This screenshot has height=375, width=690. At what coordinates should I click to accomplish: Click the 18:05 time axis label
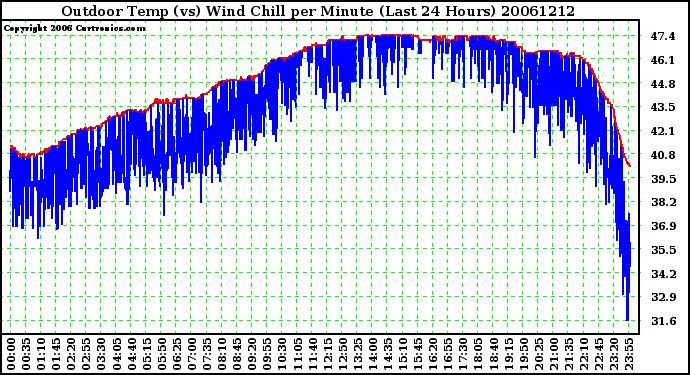478,354
